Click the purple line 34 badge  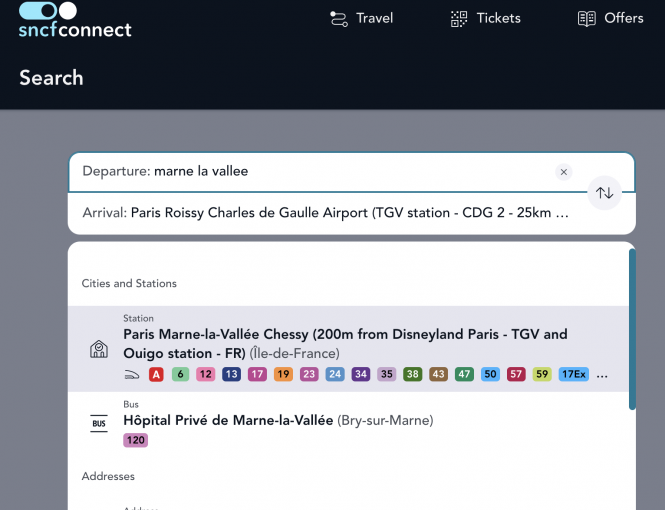361,374
